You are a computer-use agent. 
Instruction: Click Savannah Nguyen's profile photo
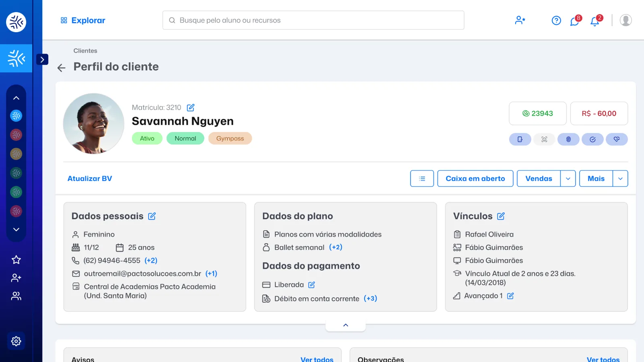click(94, 123)
